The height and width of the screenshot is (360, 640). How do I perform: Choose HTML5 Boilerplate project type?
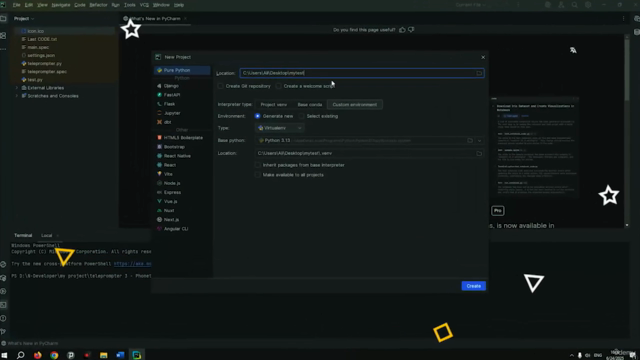(x=182, y=138)
